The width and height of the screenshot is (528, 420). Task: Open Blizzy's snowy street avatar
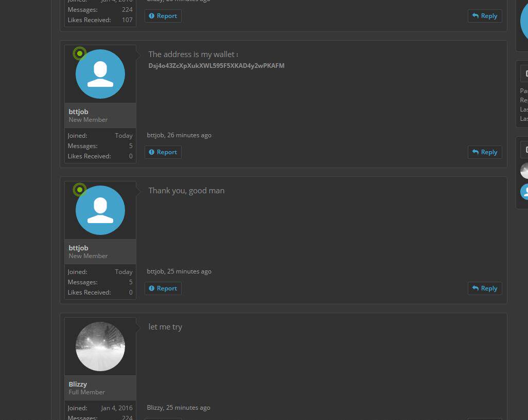(100, 346)
